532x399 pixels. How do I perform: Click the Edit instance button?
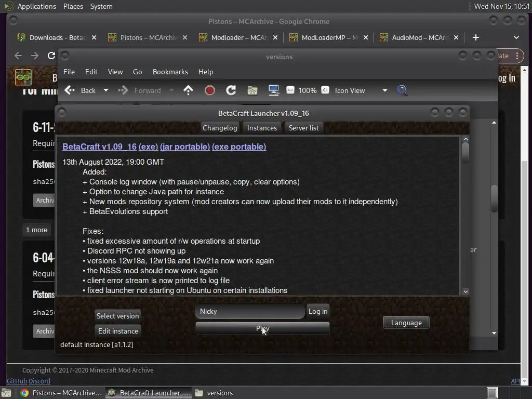pyautogui.click(x=118, y=331)
